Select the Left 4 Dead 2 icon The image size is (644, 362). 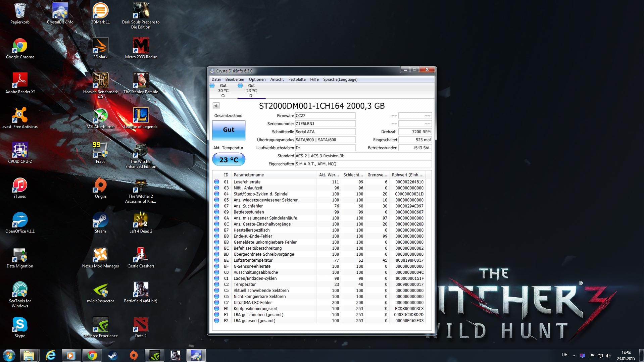coord(141,223)
